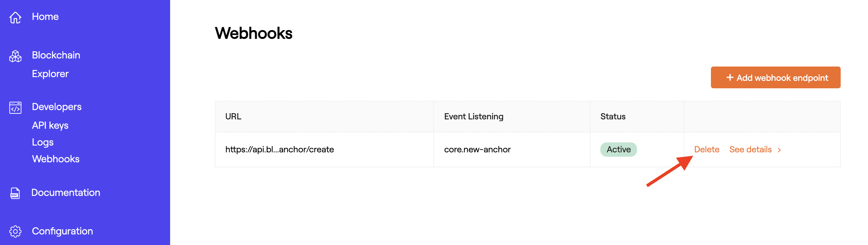Click the Home house icon

pos(15,16)
